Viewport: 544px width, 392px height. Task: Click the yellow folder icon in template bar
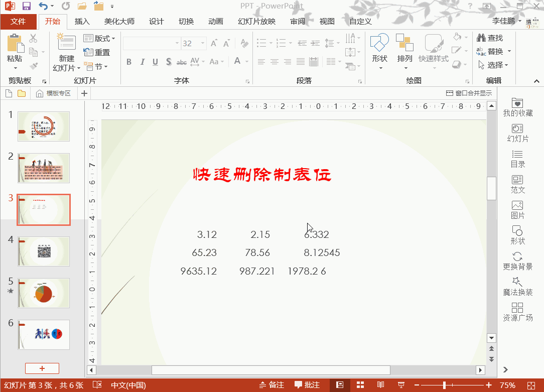pyautogui.click(x=22, y=93)
